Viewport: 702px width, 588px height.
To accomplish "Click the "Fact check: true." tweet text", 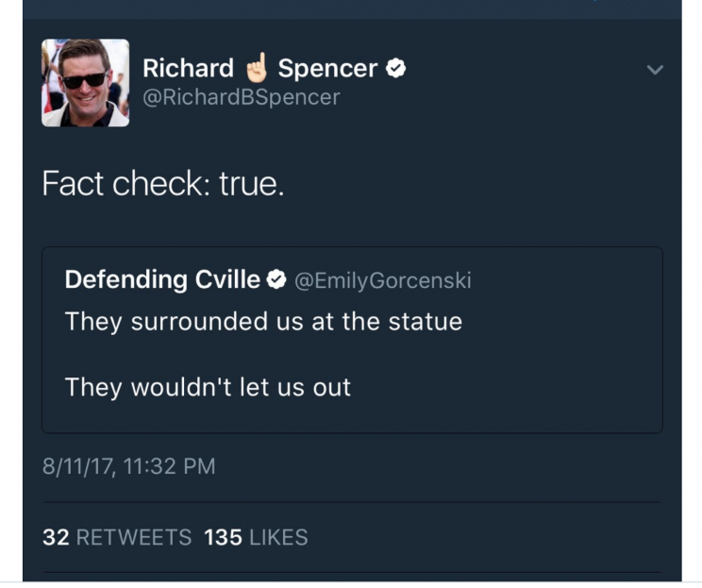I will pyautogui.click(x=163, y=183).
